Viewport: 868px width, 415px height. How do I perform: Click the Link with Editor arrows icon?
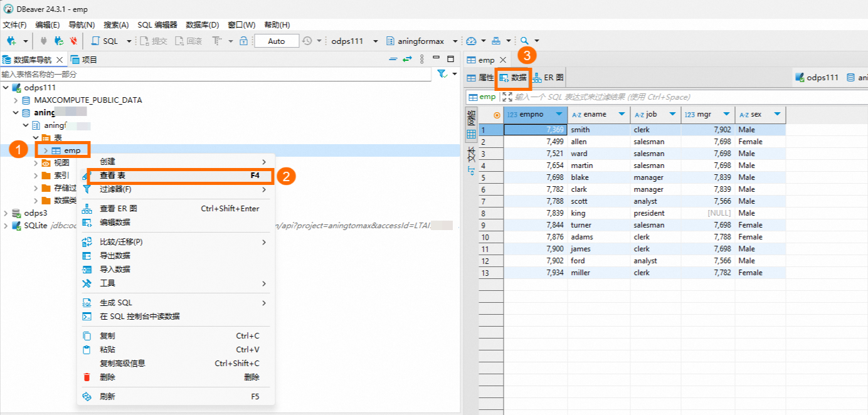click(407, 59)
